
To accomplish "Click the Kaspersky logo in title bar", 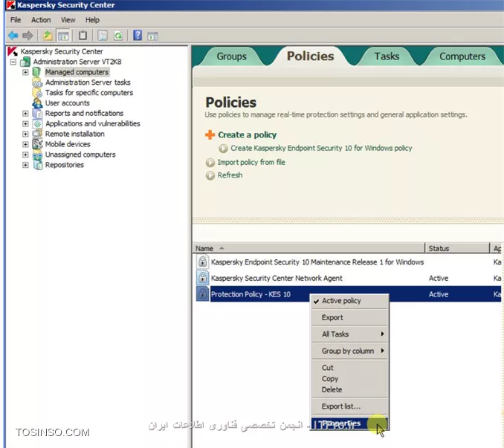I will tap(10, 4).
